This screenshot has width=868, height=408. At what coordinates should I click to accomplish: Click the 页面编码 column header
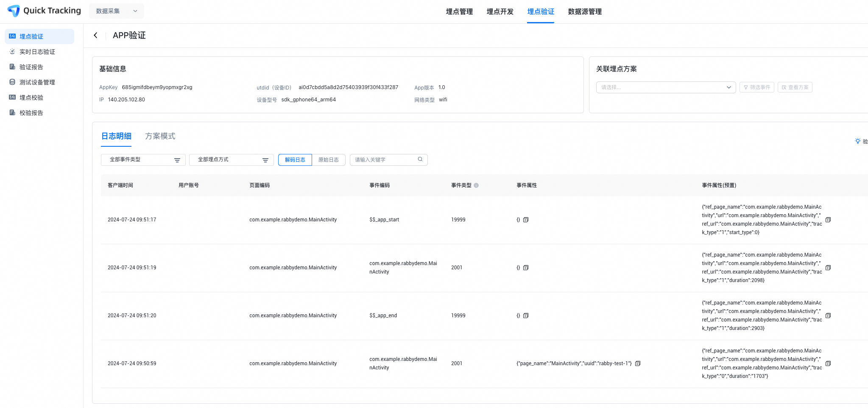point(260,185)
